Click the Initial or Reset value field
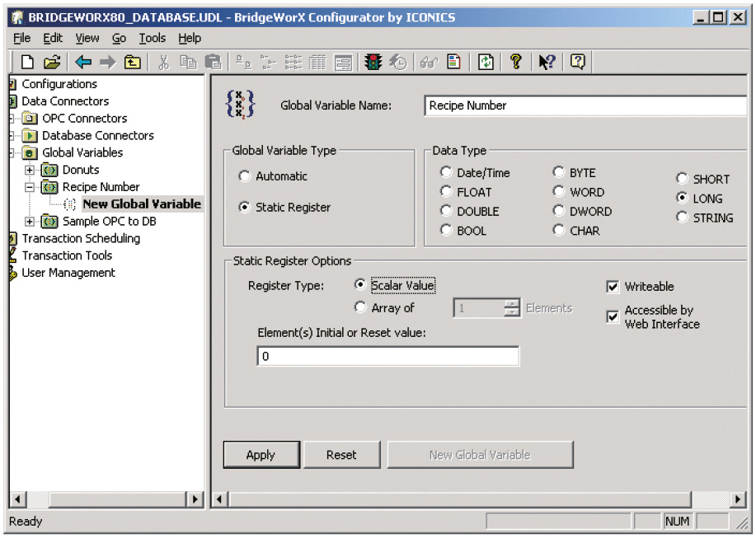The height and width of the screenshot is (538, 756). point(388,357)
